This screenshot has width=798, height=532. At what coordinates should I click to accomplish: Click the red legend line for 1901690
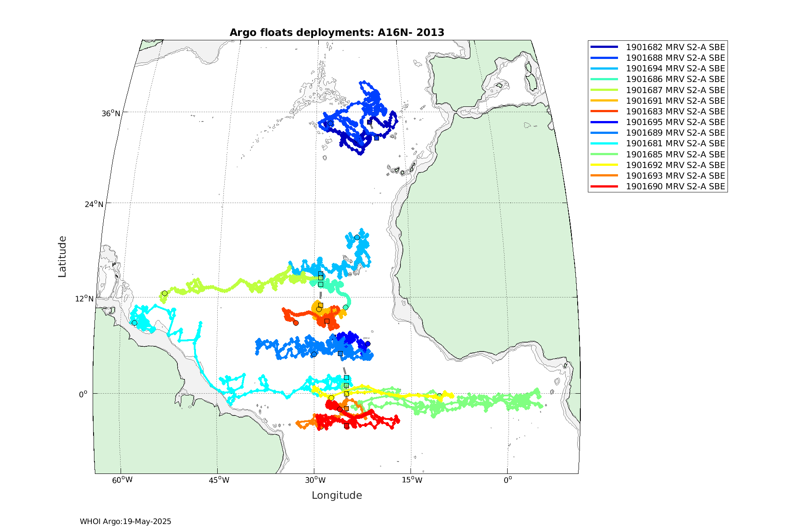coord(604,186)
